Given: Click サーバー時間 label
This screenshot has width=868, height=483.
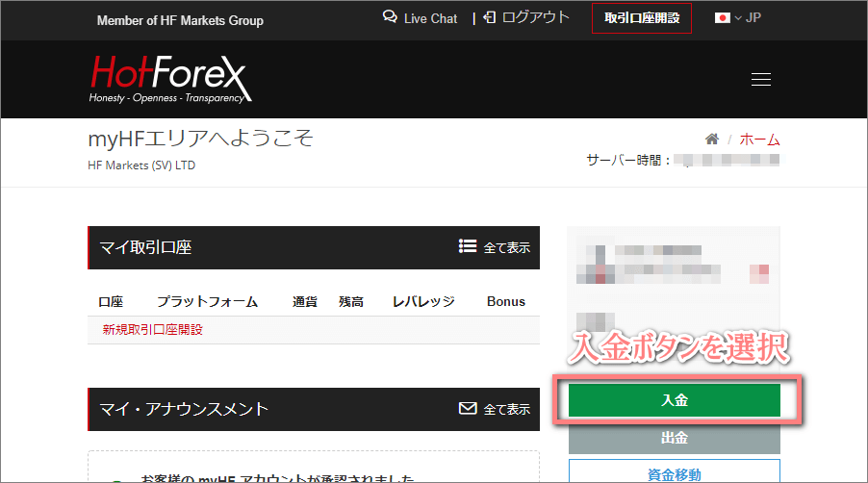Looking at the screenshot, I should [627, 161].
